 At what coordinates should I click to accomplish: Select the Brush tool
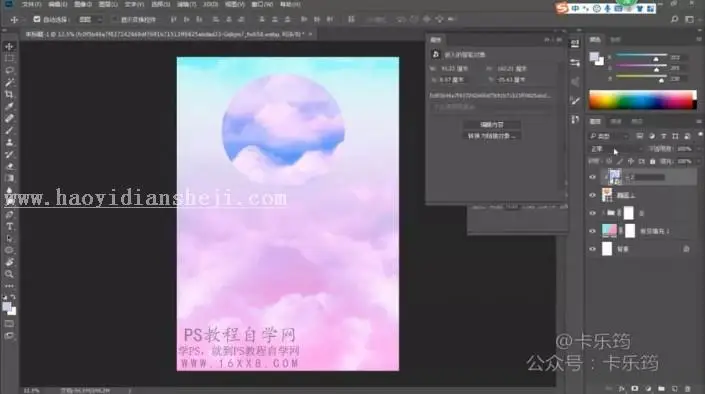point(9,130)
